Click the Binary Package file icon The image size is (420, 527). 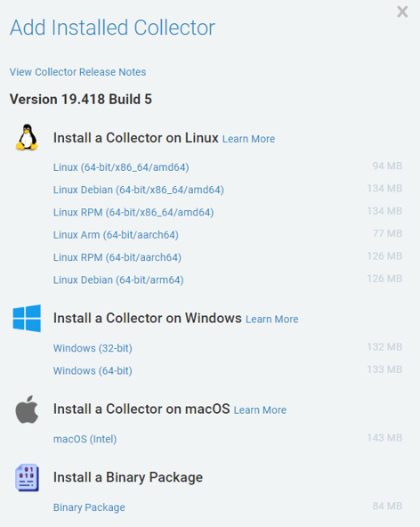pyautogui.click(x=27, y=477)
